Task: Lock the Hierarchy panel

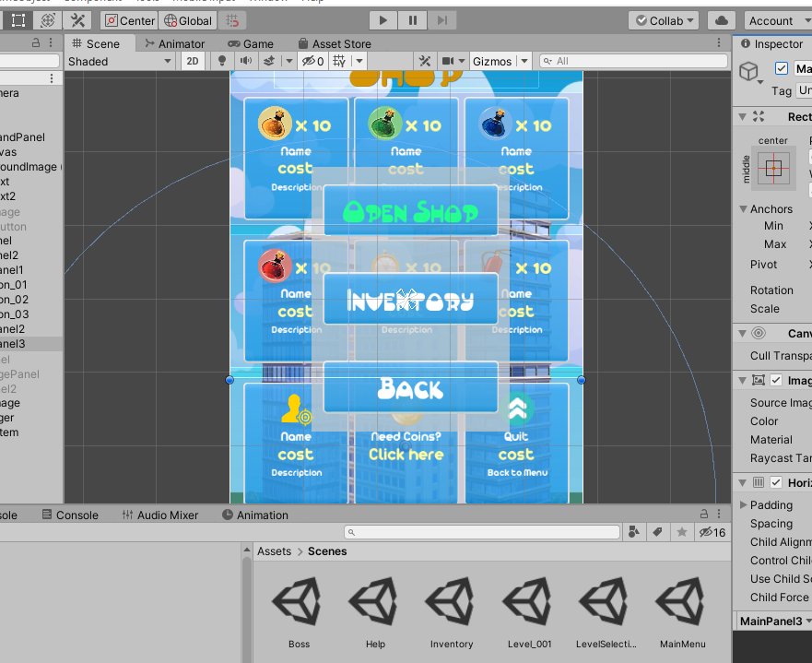Action: (x=36, y=42)
